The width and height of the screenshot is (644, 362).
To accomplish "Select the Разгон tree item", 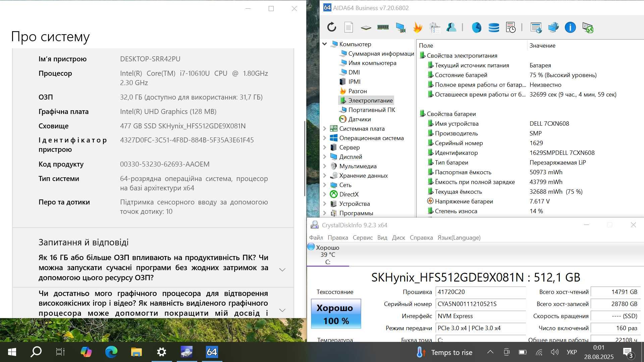I will coord(357,91).
